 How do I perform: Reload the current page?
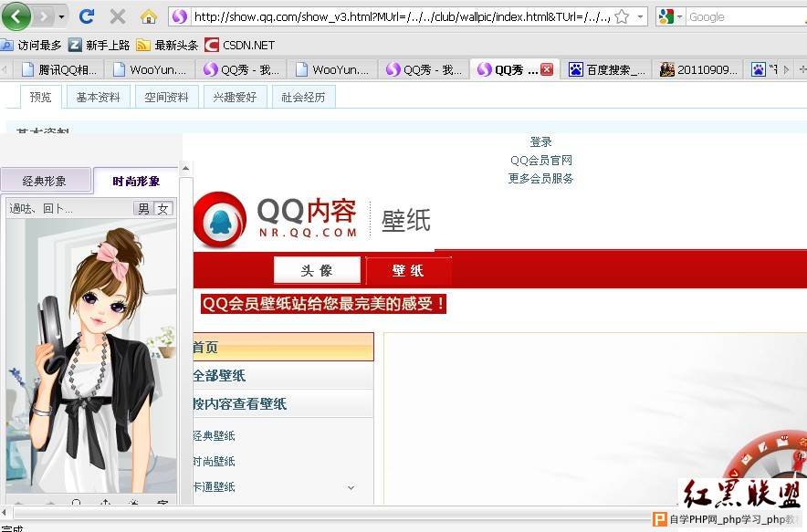coord(87,16)
